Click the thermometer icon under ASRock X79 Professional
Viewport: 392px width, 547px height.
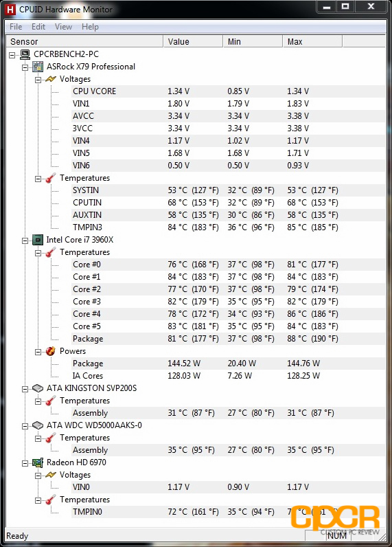click(51, 178)
